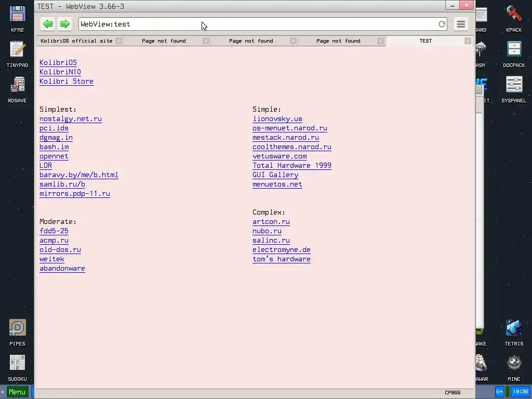Open the salinc.ru link
The image size is (532, 399).
(271, 241)
